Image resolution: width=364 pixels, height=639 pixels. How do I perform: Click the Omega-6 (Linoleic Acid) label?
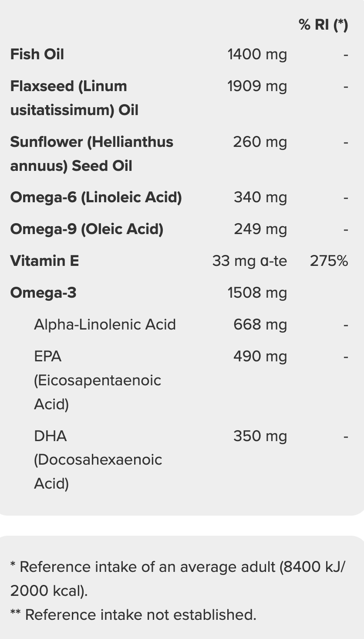coord(96,197)
